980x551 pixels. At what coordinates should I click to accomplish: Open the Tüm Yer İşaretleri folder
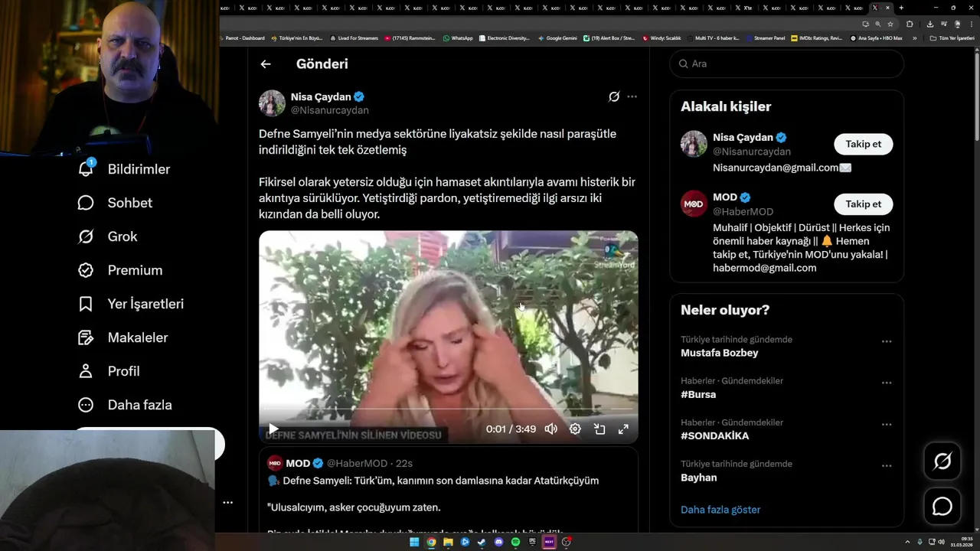point(952,38)
